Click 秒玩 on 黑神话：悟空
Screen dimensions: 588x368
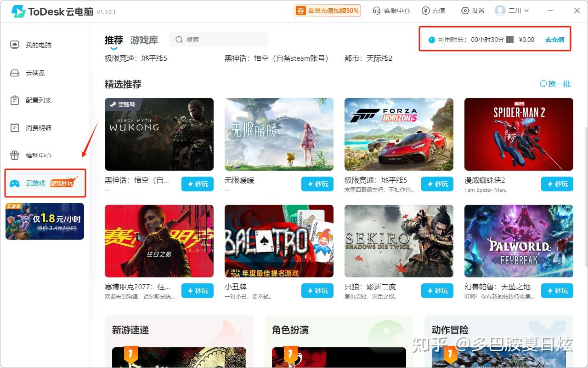(x=198, y=184)
